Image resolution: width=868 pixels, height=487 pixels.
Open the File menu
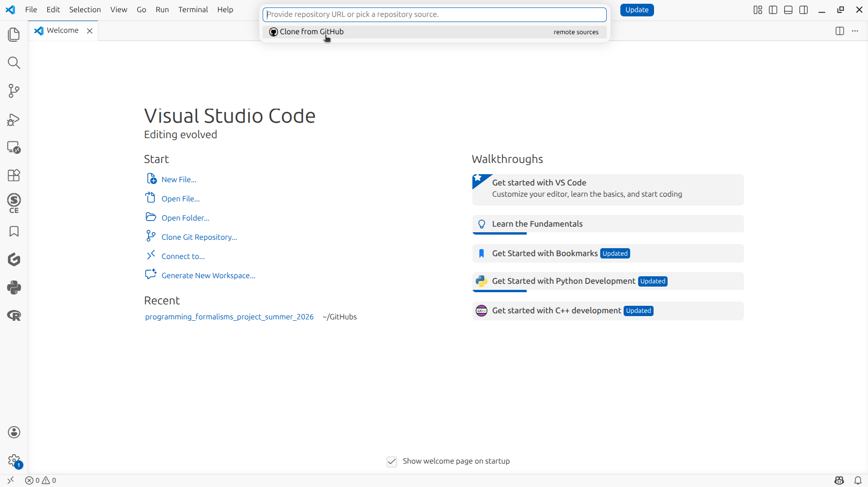[31, 10]
